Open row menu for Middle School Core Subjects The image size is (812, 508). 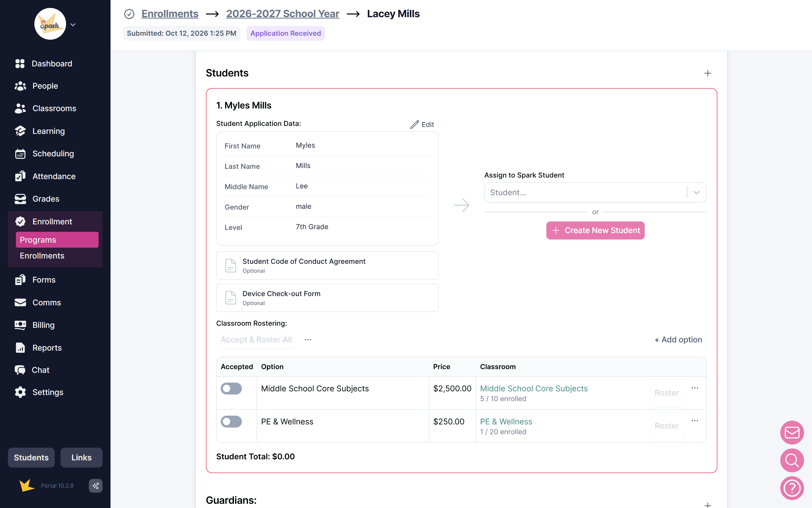click(x=695, y=388)
